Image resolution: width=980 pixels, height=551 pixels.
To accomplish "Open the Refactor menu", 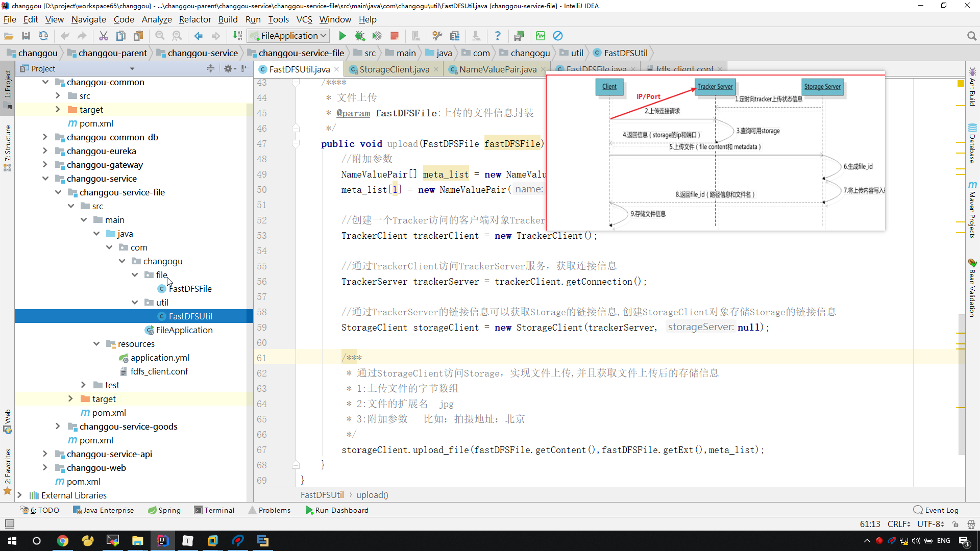I will pyautogui.click(x=195, y=19).
